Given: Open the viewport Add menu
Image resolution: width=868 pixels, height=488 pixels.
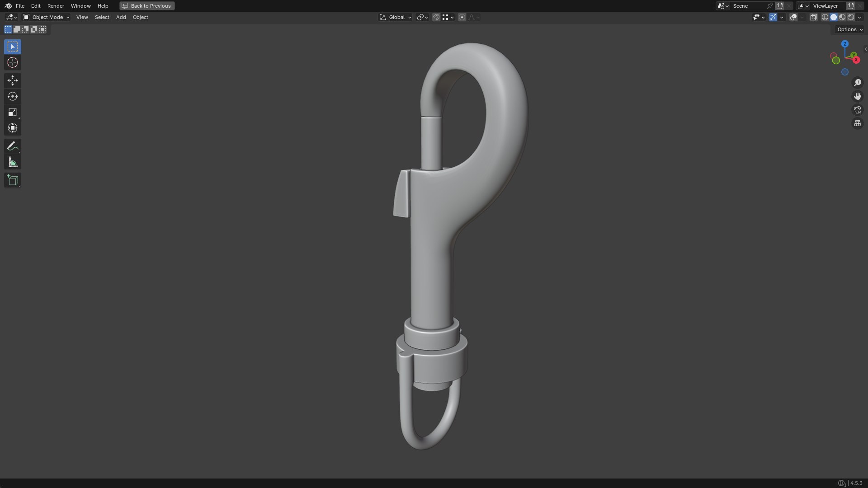Looking at the screenshot, I should pos(121,17).
